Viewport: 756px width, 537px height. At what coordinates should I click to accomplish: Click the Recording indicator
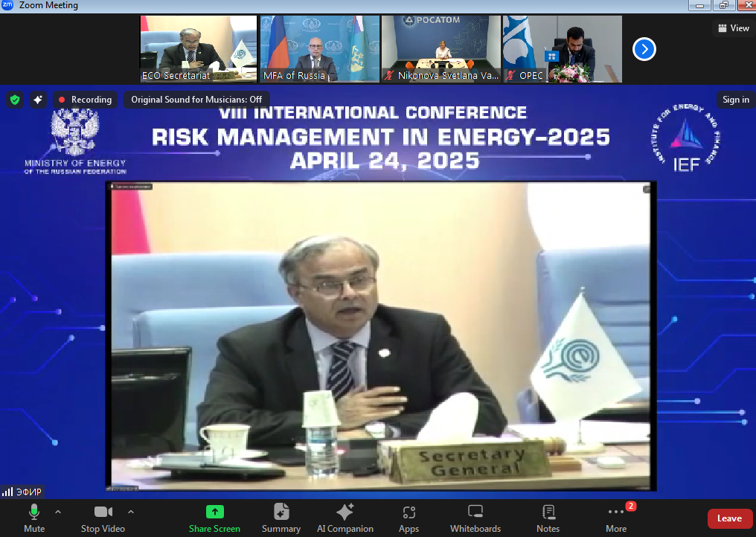[84, 100]
